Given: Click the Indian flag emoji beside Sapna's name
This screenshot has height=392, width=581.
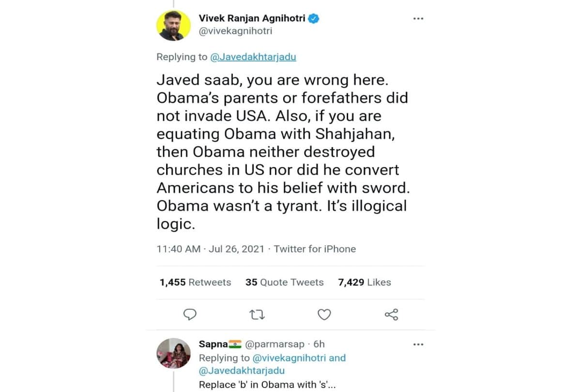Looking at the screenshot, I should [235, 344].
